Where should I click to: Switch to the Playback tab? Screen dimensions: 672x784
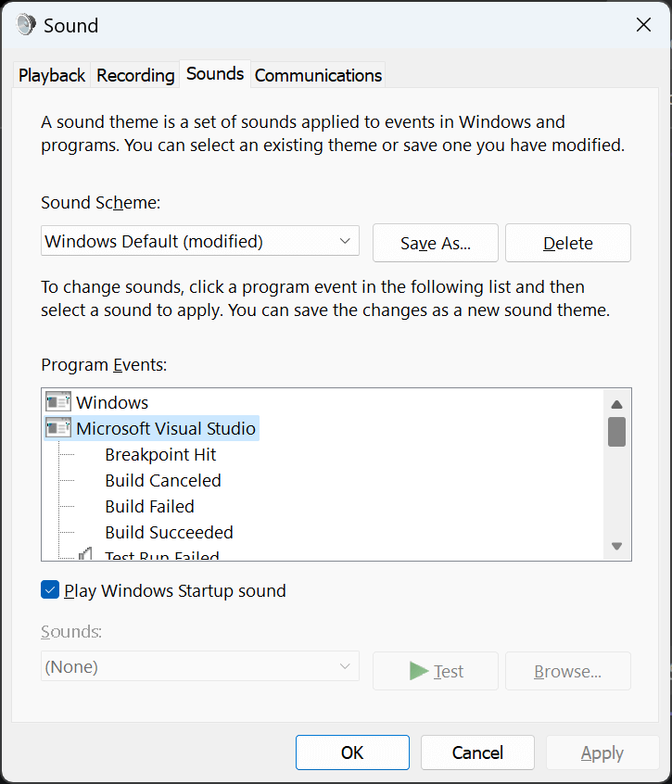(x=51, y=75)
